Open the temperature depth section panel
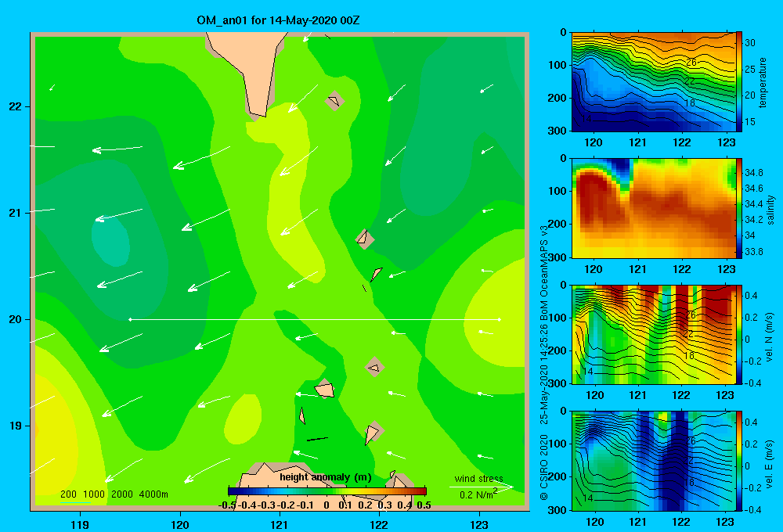783x532 pixels. (x=654, y=82)
